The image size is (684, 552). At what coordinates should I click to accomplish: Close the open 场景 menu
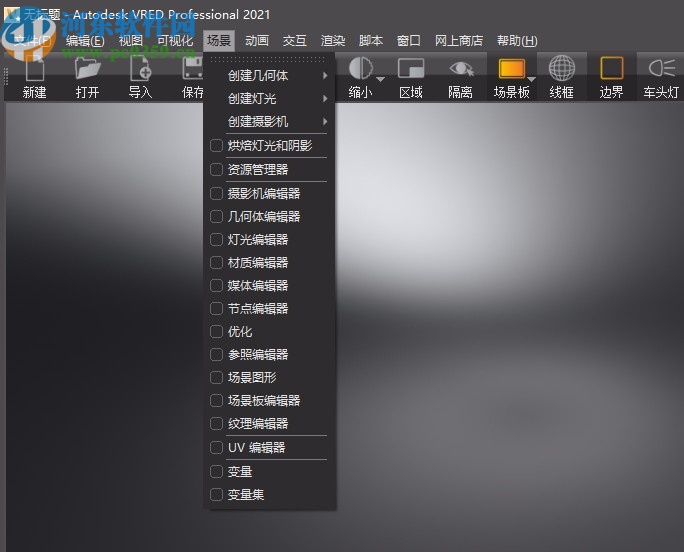point(219,41)
